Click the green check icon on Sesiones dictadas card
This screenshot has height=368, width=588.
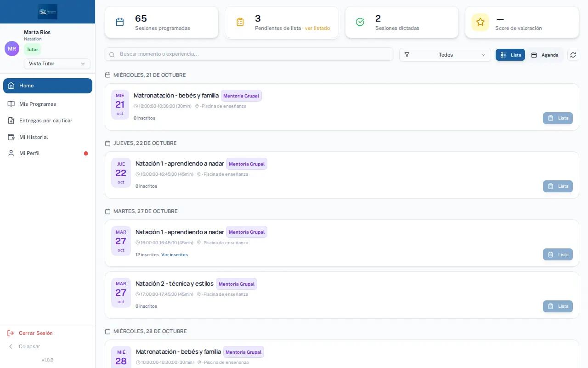pyautogui.click(x=360, y=22)
